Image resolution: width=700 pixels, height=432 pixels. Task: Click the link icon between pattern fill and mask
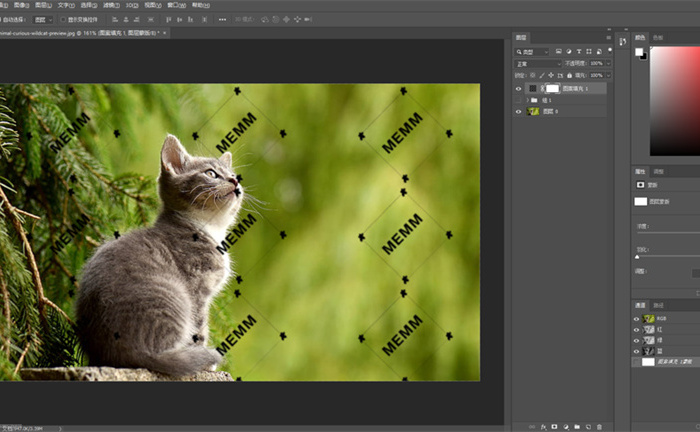[x=542, y=88]
